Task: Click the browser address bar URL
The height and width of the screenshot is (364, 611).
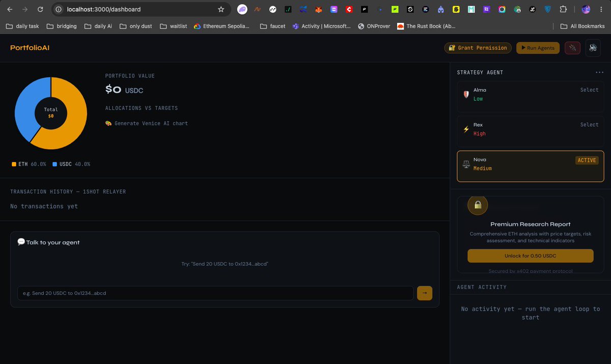Action: click(x=104, y=9)
